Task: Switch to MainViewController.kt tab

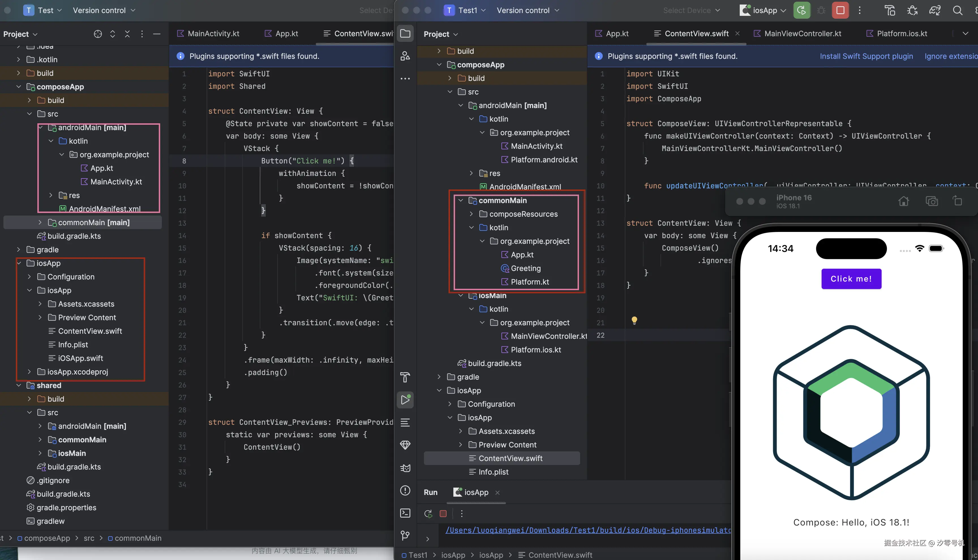Action: (x=803, y=33)
